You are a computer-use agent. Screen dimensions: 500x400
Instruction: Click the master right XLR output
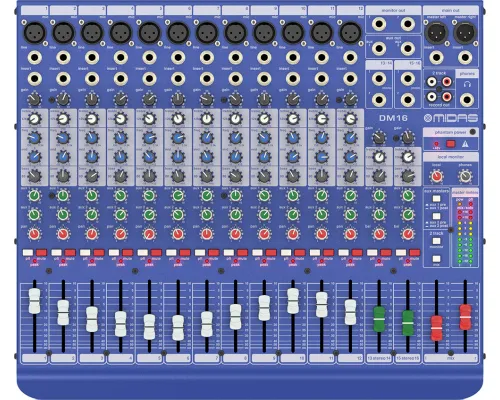pos(465,33)
